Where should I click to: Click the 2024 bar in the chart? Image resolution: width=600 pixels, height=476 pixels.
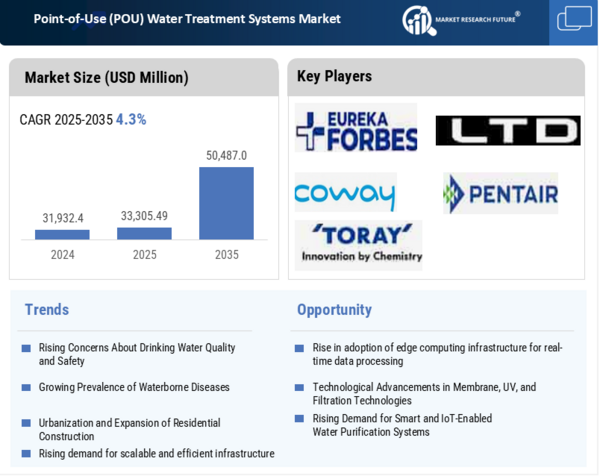click(x=62, y=234)
